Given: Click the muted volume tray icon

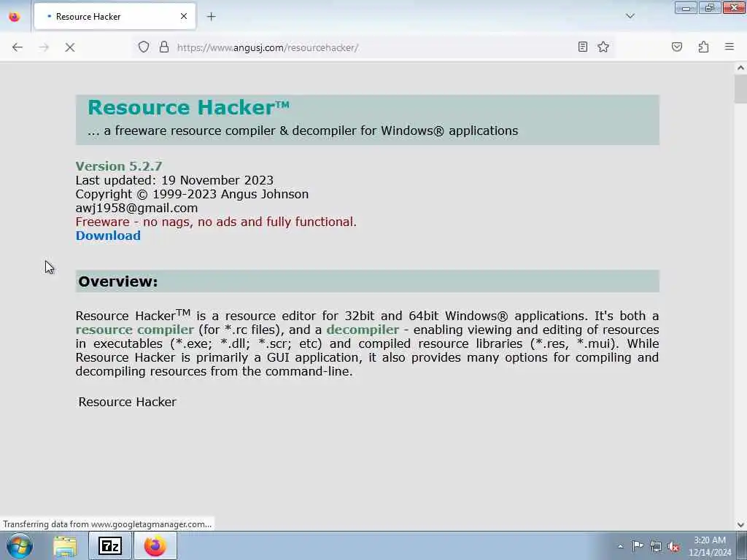Looking at the screenshot, I should point(673,547).
